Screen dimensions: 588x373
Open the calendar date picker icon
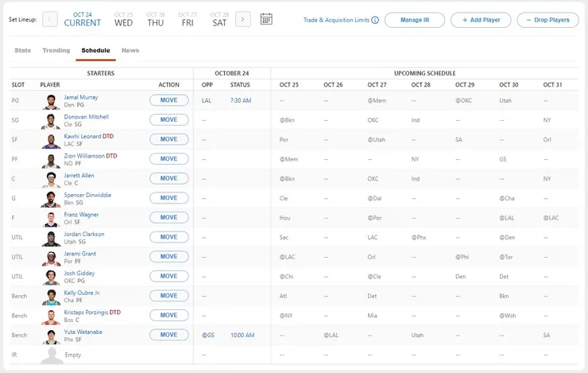pyautogui.click(x=266, y=19)
